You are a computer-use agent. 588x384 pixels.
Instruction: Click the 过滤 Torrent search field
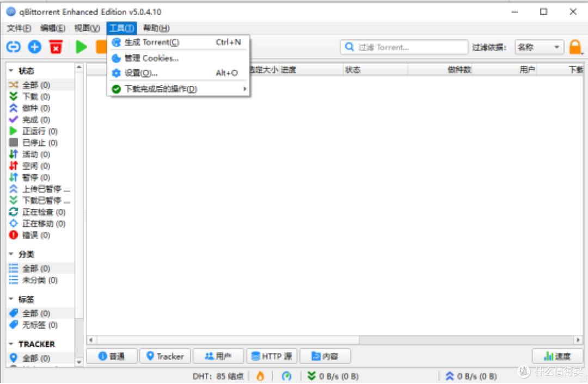pos(404,47)
